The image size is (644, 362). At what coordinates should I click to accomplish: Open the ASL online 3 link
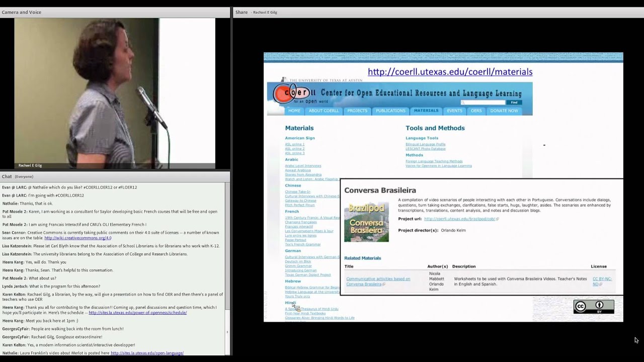[x=295, y=153]
